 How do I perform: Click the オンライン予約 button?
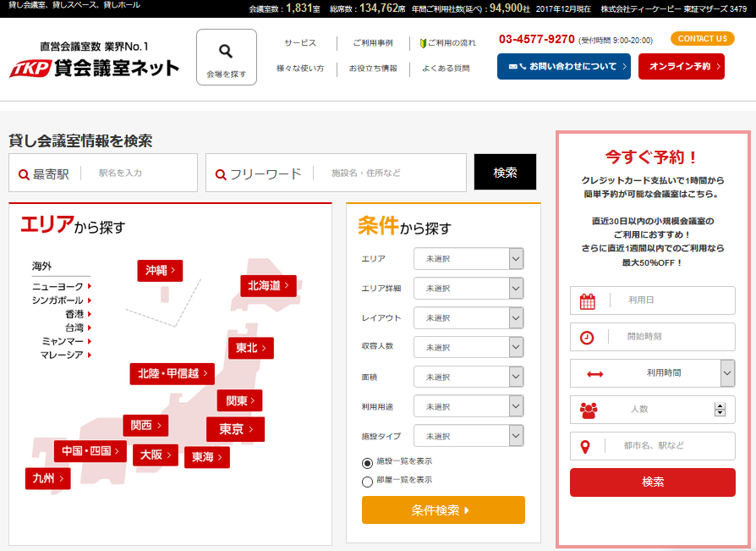(682, 67)
